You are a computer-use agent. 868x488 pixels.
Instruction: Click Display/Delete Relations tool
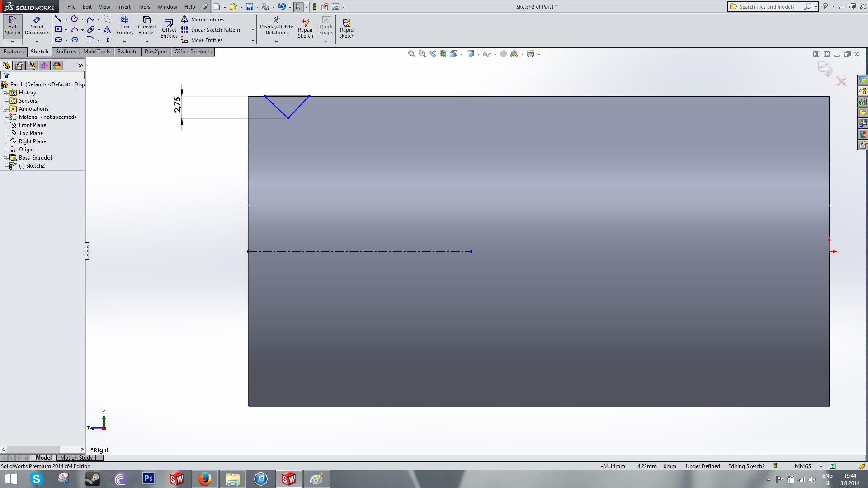click(x=277, y=26)
